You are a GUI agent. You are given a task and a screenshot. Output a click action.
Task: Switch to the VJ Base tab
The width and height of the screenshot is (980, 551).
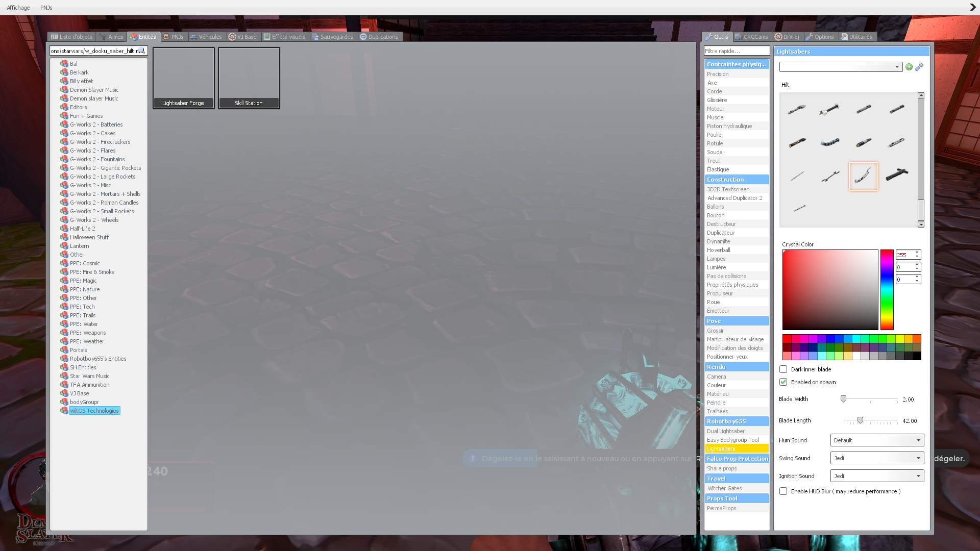pyautogui.click(x=243, y=37)
